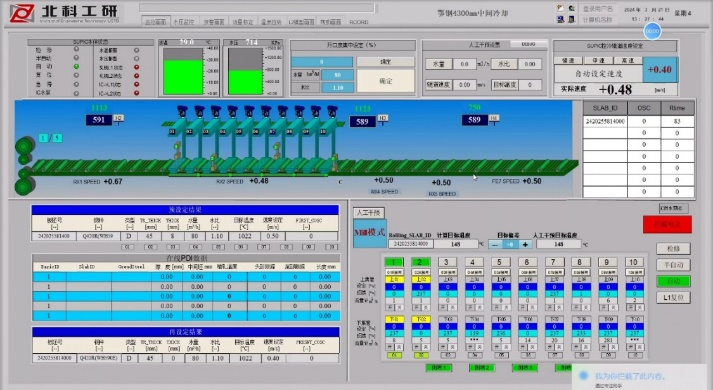This screenshot has height=390, width=713.
Task: Open the second tab in the top bar
Action: click(183, 22)
